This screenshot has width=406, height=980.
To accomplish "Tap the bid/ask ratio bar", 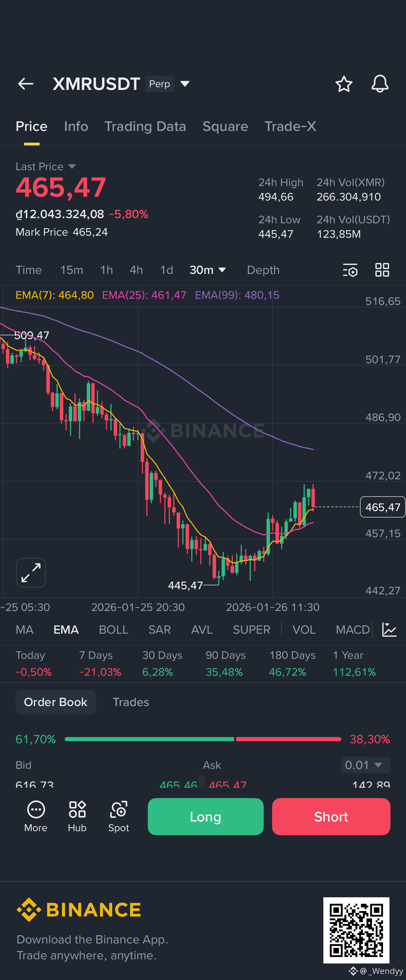I will coord(203,739).
